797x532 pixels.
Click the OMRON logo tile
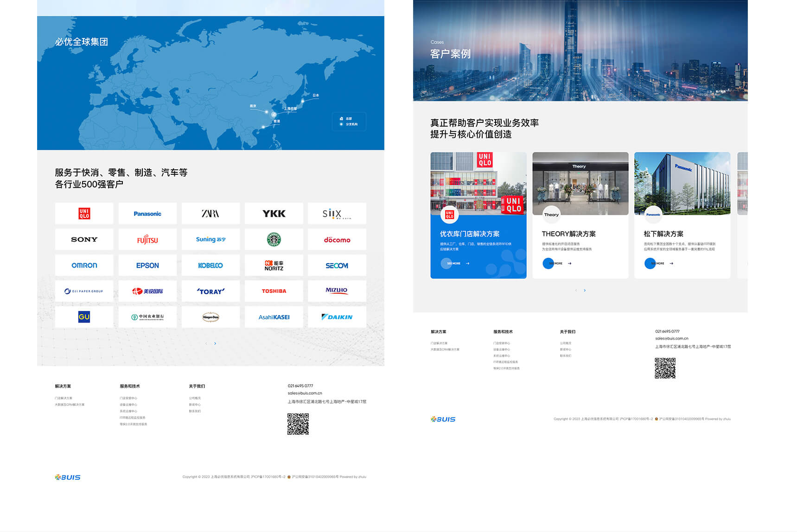[84, 265]
